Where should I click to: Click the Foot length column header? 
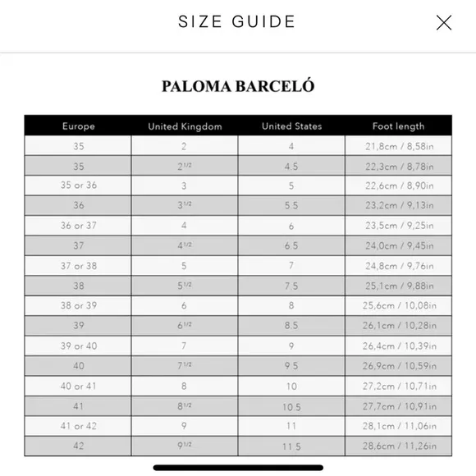pos(398,126)
